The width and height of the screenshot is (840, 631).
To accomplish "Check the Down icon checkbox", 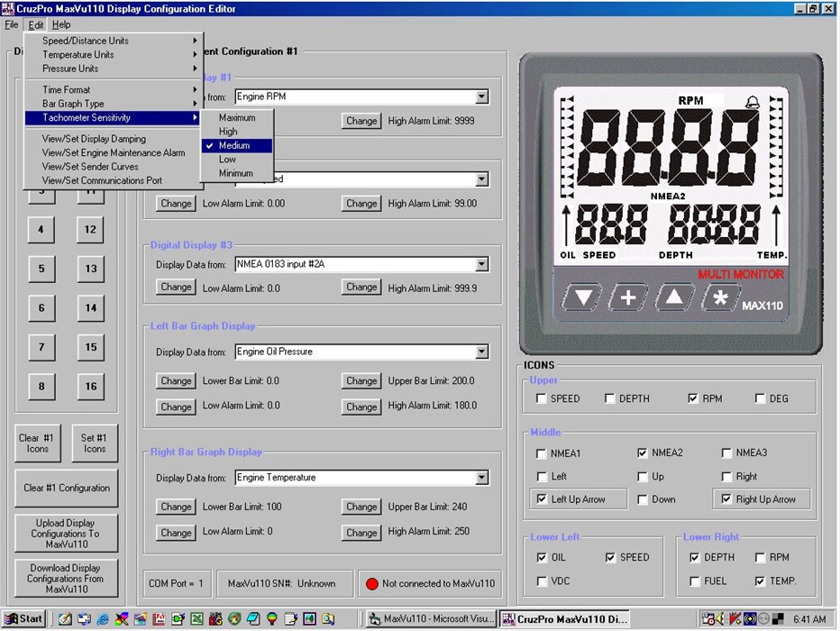I will (x=643, y=499).
